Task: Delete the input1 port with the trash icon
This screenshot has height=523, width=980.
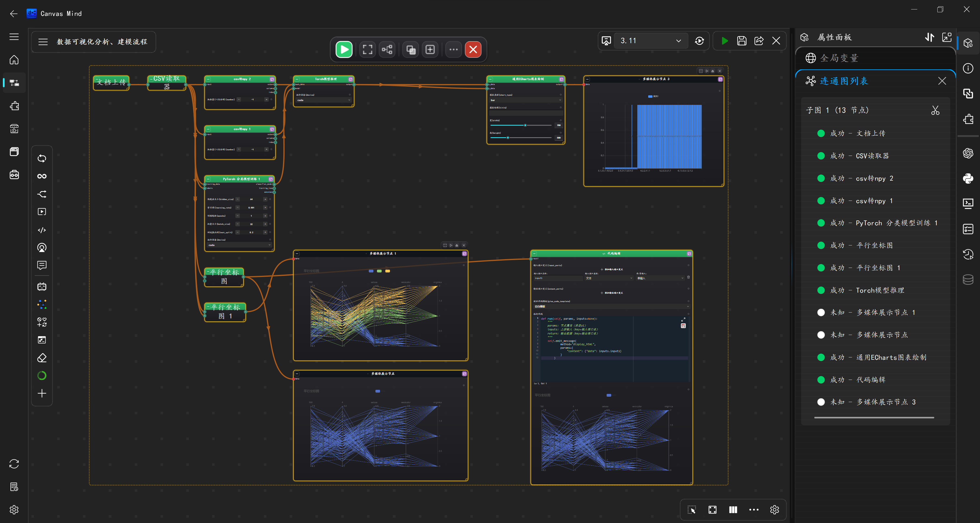Action: 688,278
